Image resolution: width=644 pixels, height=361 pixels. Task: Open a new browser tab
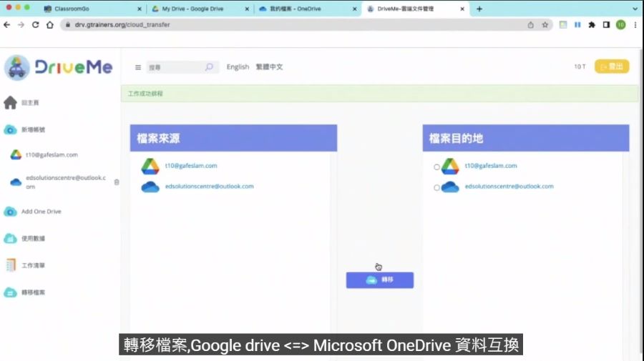point(479,9)
